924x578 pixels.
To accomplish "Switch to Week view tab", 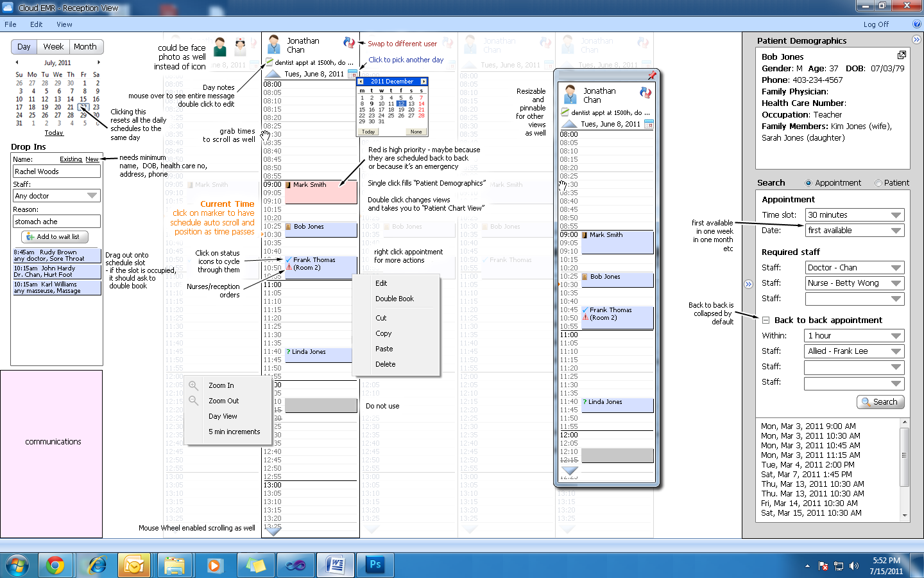I will (x=53, y=47).
